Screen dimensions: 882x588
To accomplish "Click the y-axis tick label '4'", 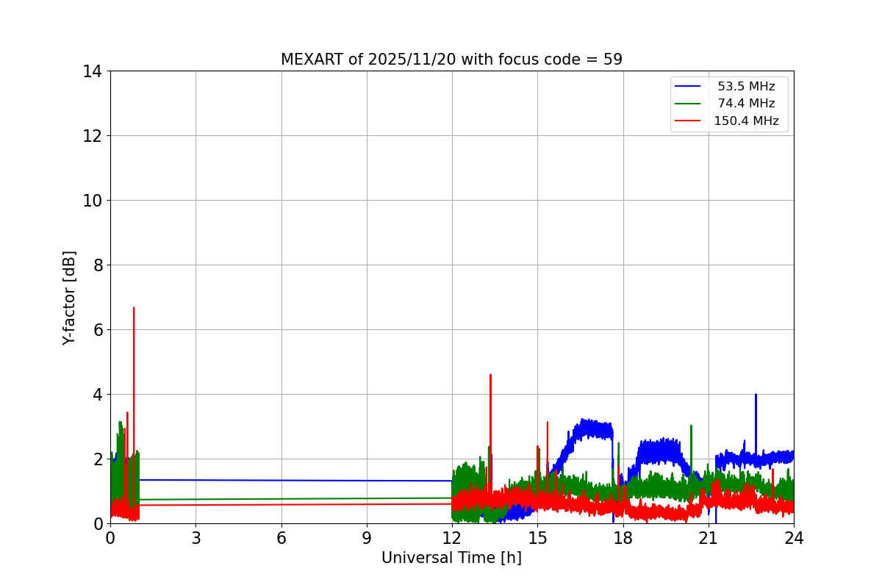I will (x=98, y=395).
